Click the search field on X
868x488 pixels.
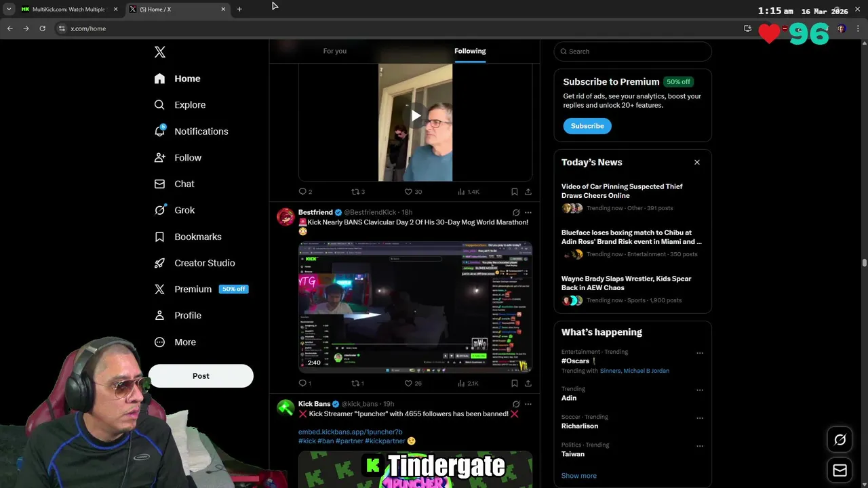pyautogui.click(x=633, y=52)
